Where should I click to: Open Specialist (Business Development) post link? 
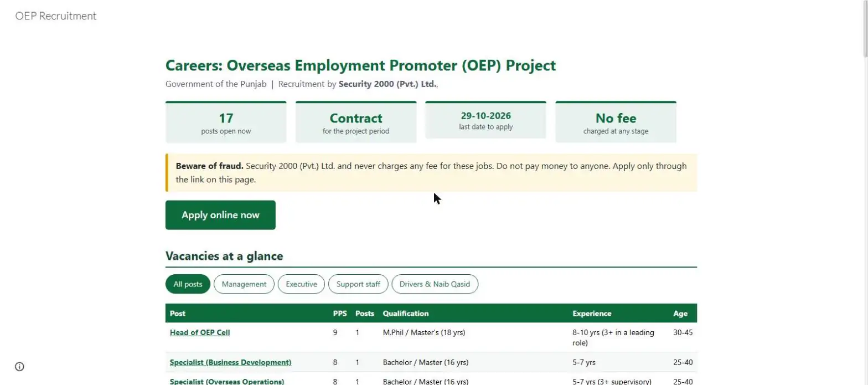tap(230, 362)
